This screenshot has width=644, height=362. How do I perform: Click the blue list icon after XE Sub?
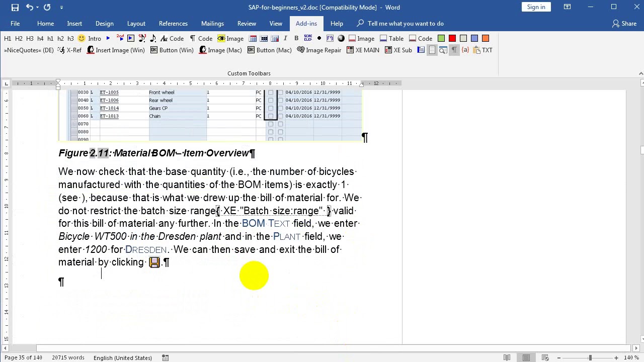pos(421,50)
